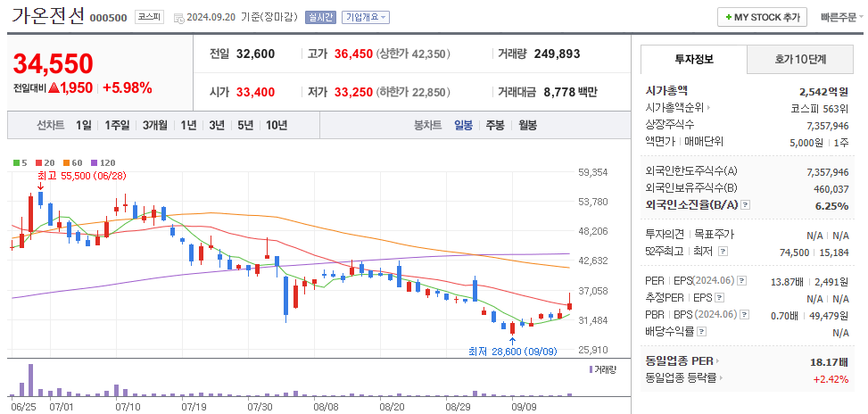The image size is (868, 414).
Task: Click the 외국인보유주식수(B) value 460,037
Action: tap(831, 189)
